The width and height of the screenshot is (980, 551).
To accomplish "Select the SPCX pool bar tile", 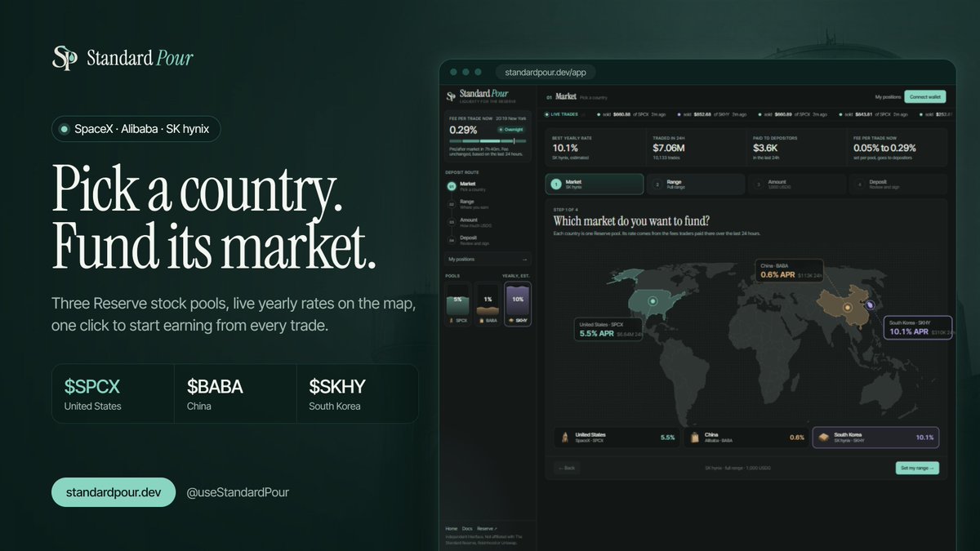I will click(458, 304).
